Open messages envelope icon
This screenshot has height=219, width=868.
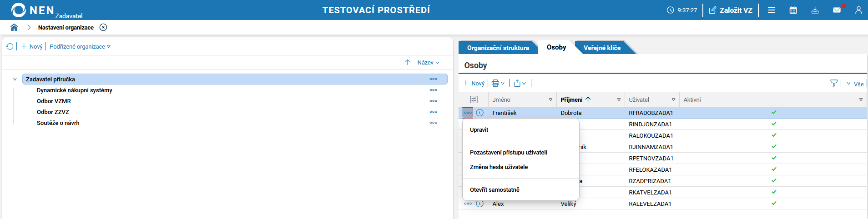tap(837, 10)
